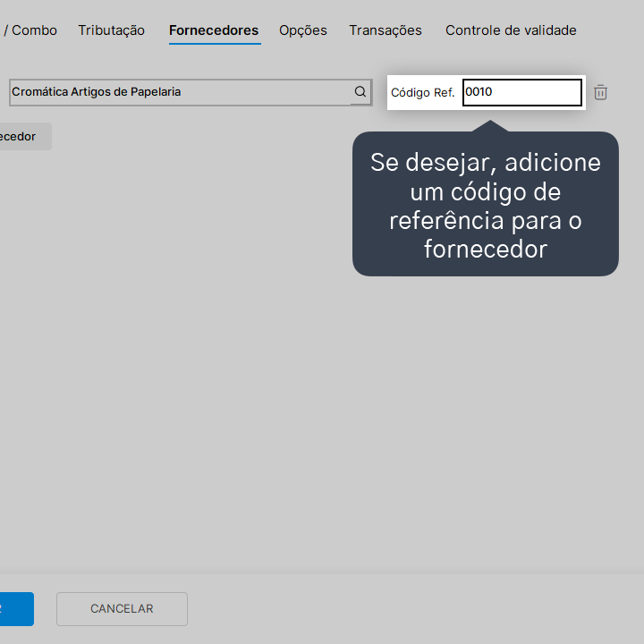Image resolution: width=644 pixels, height=644 pixels.
Task: Click the add fornecedor button
Action: pos(25,136)
